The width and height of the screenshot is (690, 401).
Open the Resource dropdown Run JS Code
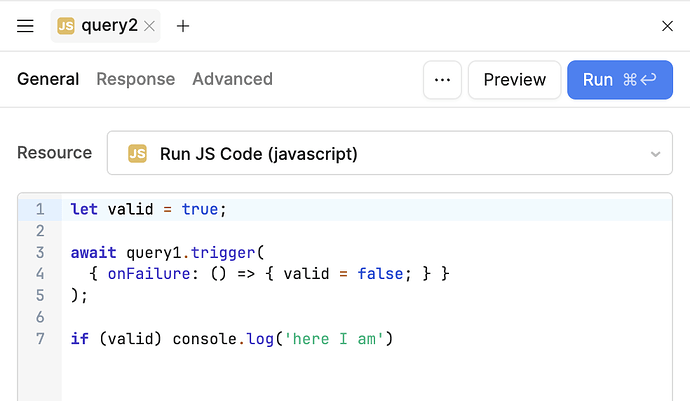389,153
